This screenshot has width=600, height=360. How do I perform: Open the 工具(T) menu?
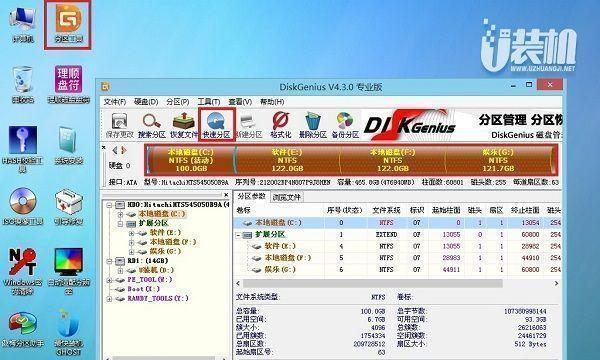209,102
